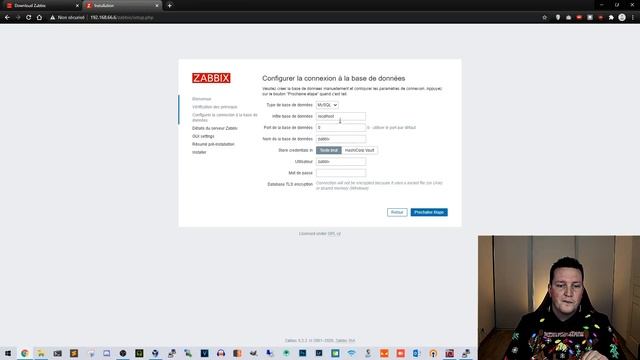Viewport: 640px width, 360px height.
Task: Click the database name field
Action: tap(341, 139)
